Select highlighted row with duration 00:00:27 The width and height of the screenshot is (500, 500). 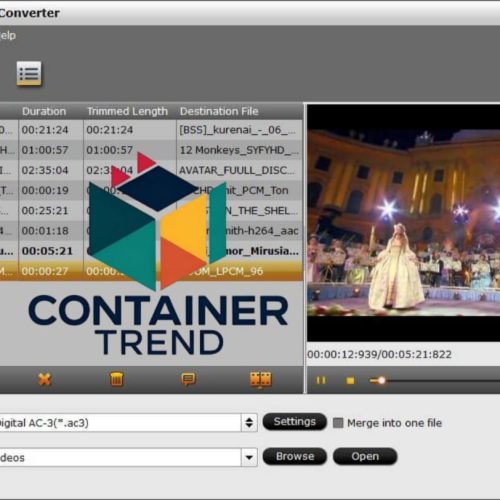[x=151, y=271]
